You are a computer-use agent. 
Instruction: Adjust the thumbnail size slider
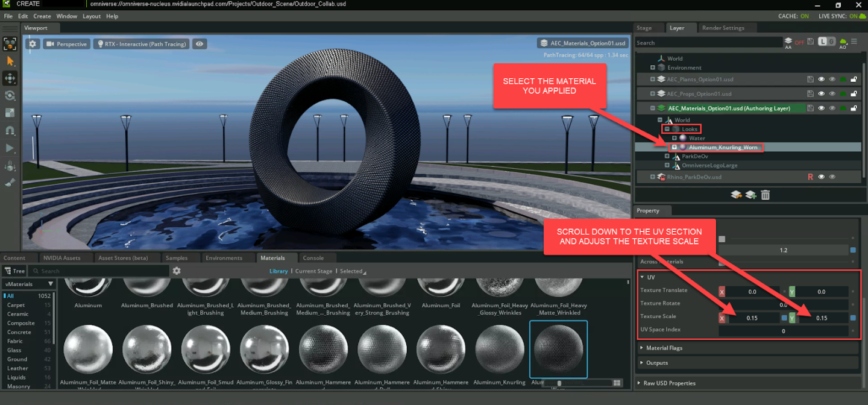tap(559, 383)
